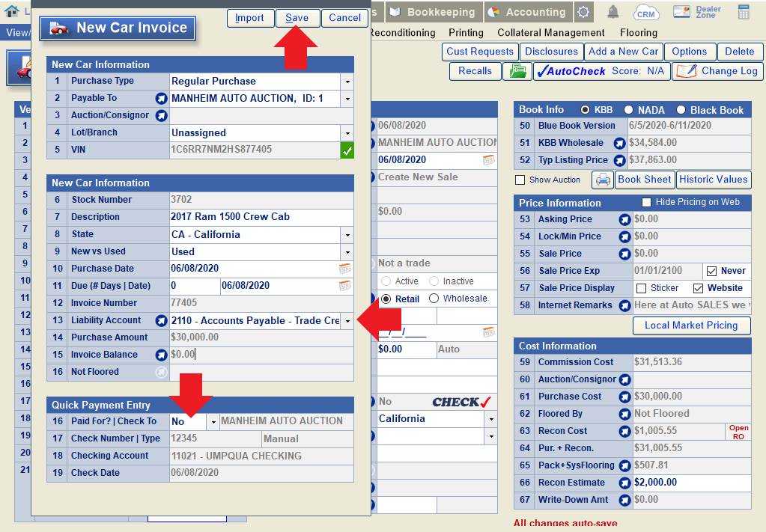Click the Asking Price lookup icon
This screenshot has height=532, width=766.
[624, 220]
